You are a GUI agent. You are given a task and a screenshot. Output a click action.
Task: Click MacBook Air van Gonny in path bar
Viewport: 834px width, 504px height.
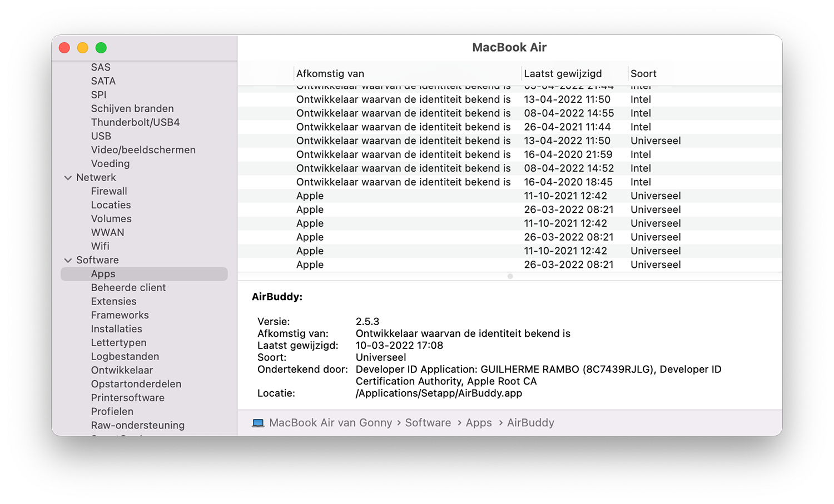[330, 423]
